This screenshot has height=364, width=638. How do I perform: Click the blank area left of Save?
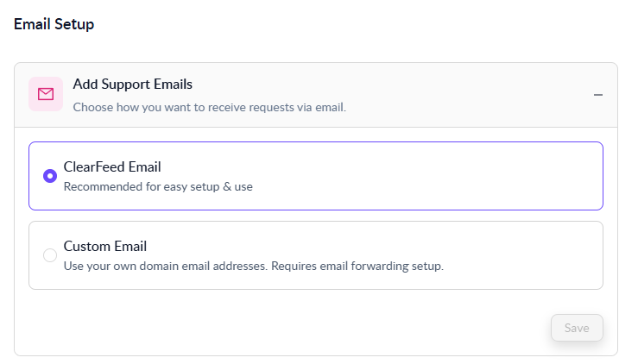click(345, 328)
